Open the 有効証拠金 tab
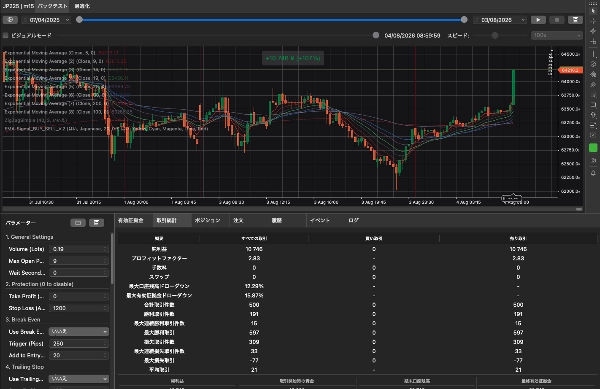The height and width of the screenshot is (389, 600). pyautogui.click(x=130, y=220)
